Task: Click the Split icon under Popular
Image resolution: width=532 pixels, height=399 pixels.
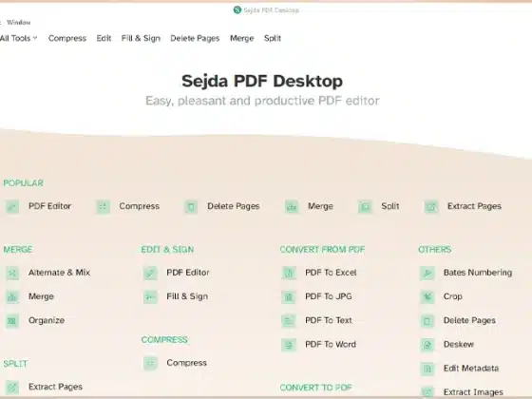Action: [365, 207]
